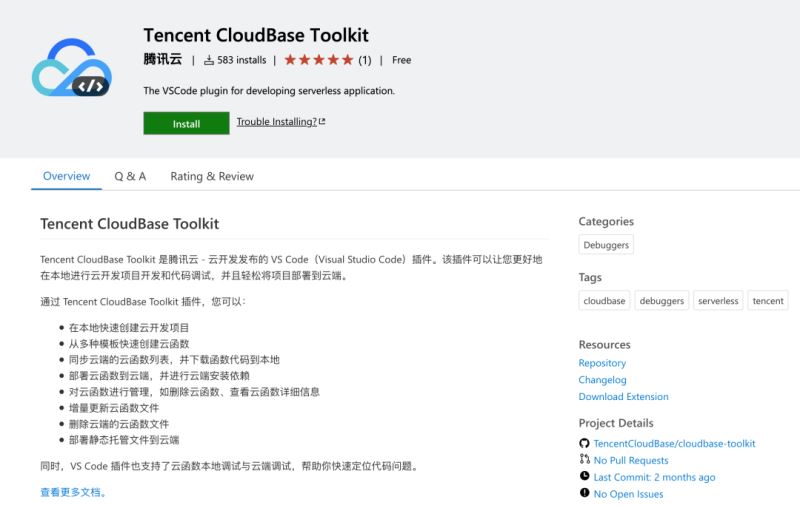This screenshot has width=800, height=505.
Task: Click the last commit clock icon
Action: 584,477
